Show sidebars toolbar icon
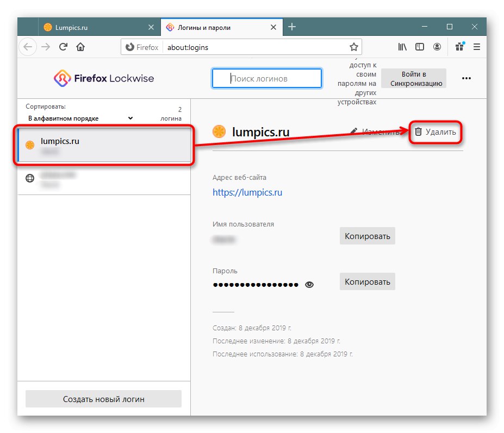This screenshot has height=433, width=504. click(420, 47)
